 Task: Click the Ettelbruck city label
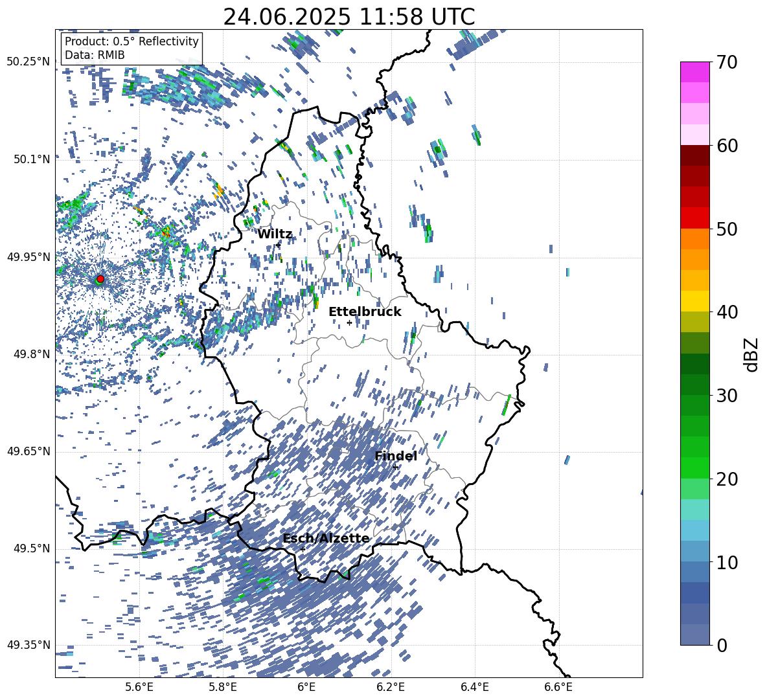click(x=365, y=312)
